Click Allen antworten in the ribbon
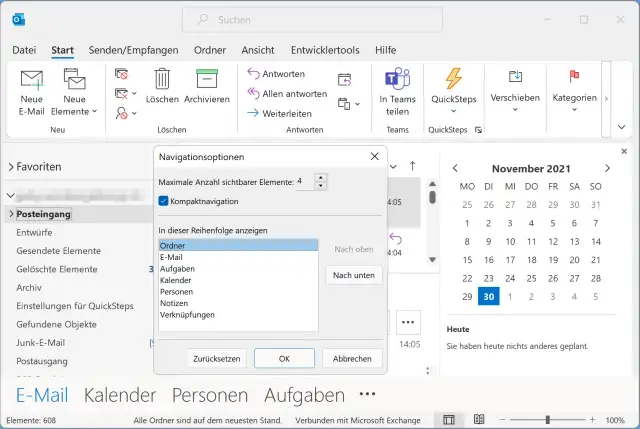 [x=287, y=93]
